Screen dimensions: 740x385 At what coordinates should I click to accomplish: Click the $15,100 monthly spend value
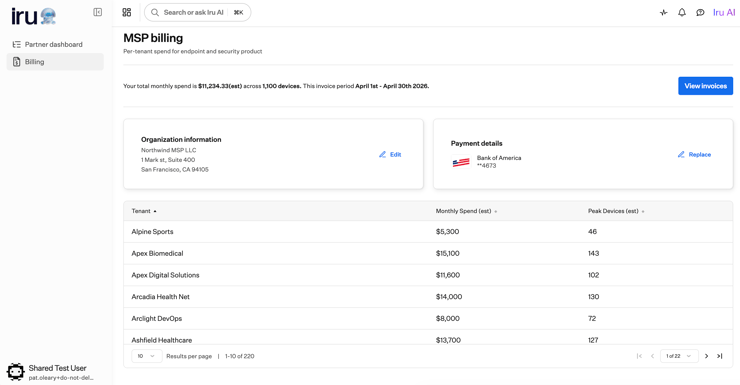click(447, 253)
